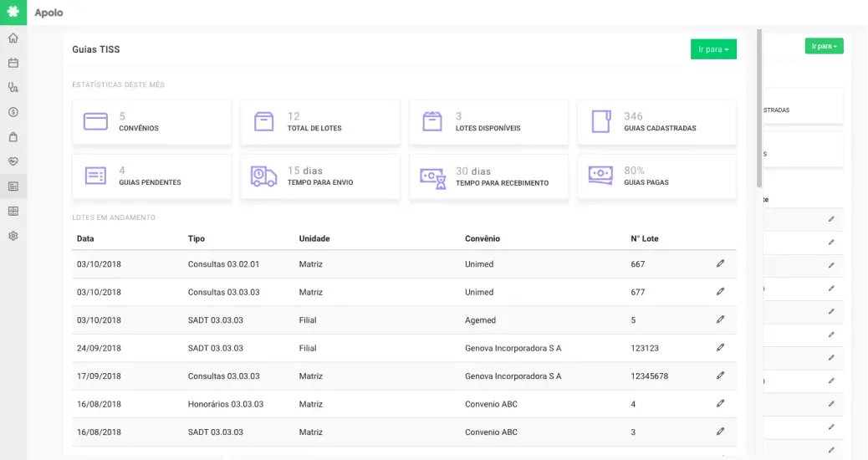Sort by the N° Lote column header

pyautogui.click(x=645, y=238)
